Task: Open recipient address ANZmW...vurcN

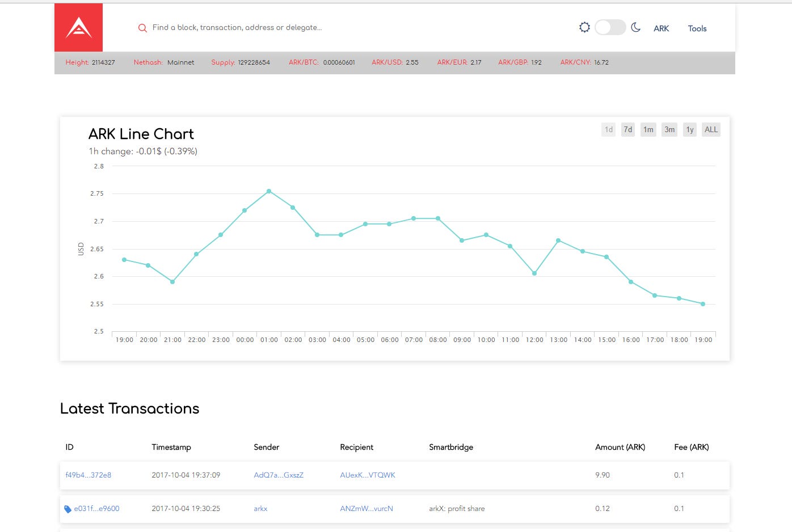Action: pyautogui.click(x=366, y=509)
